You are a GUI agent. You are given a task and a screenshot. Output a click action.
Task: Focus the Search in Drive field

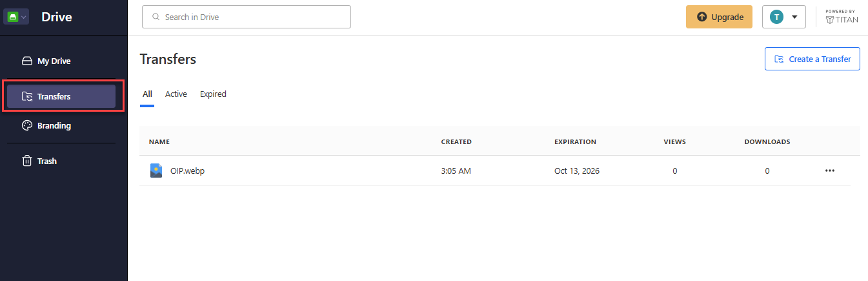click(247, 17)
